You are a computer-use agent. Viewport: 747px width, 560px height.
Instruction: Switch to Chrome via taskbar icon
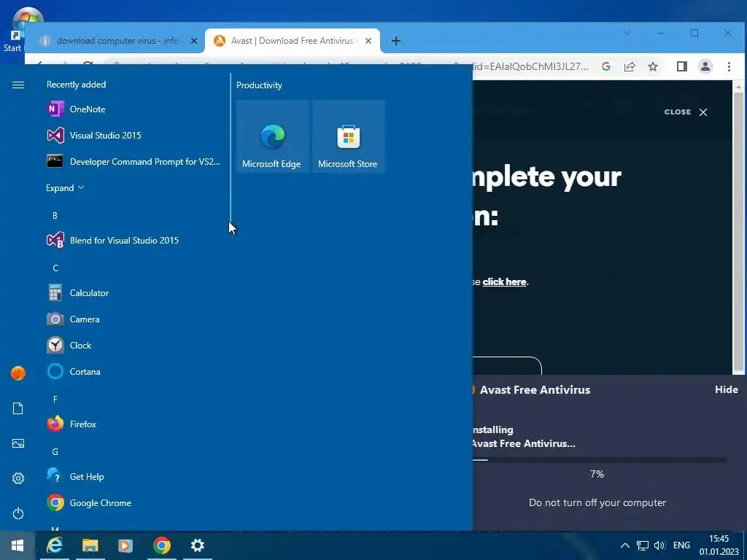point(161,545)
